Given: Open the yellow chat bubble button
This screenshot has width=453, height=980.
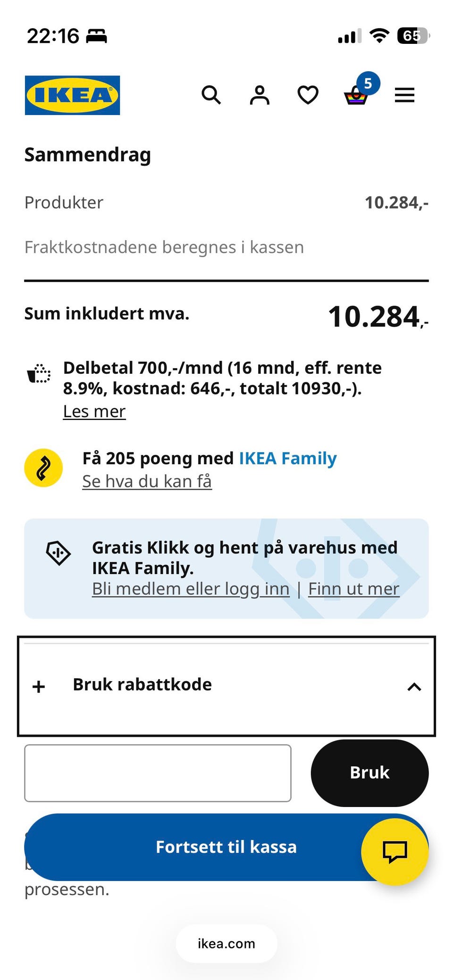Looking at the screenshot, I should (x=394, y=851).
